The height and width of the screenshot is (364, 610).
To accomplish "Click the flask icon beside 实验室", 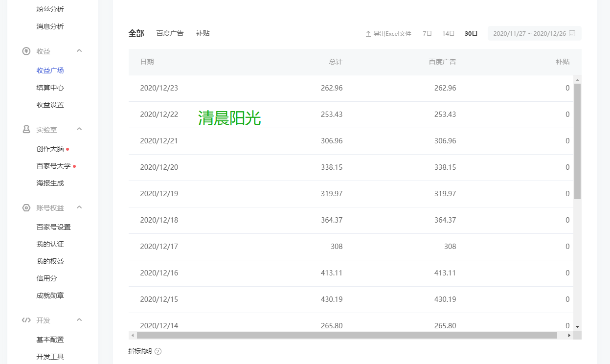I will (26, 130).
